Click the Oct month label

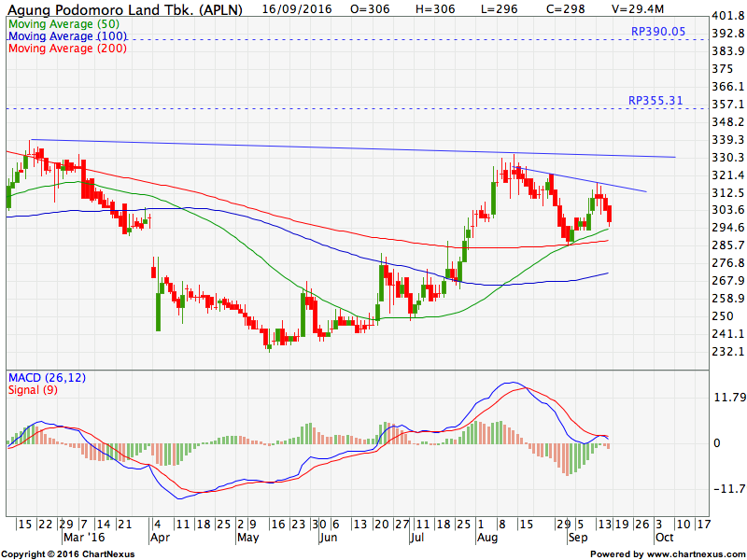[664, 538]
